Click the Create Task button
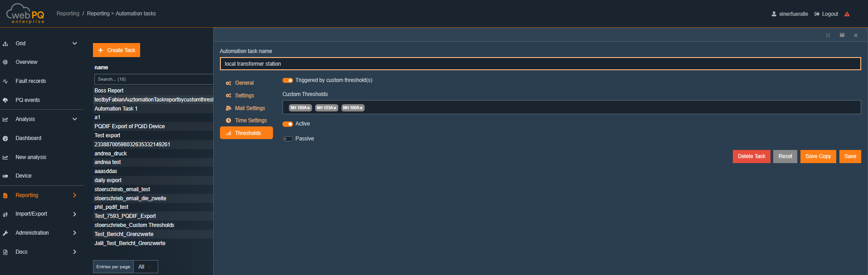This screenshot has height=275, width=868. [117, 50]
